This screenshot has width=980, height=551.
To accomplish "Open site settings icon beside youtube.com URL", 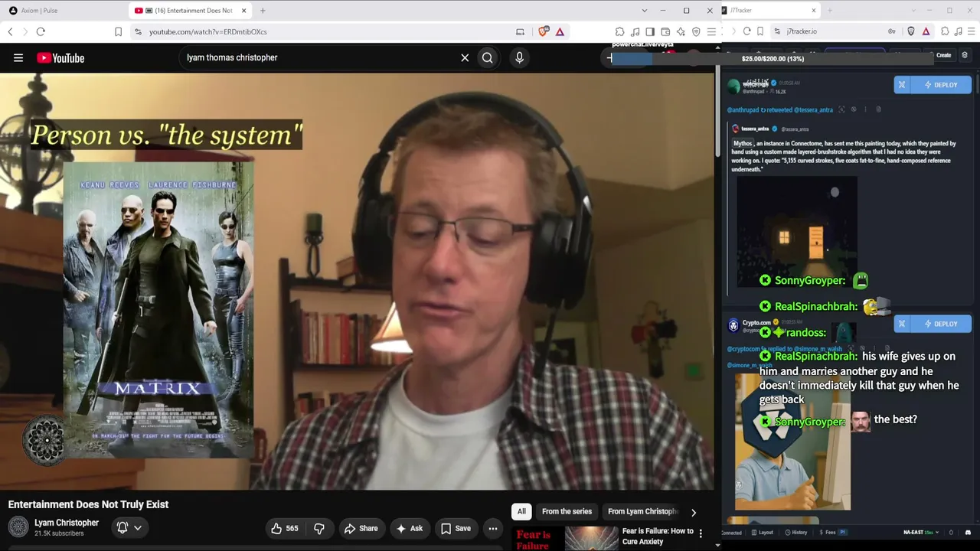I will (138, 31).
